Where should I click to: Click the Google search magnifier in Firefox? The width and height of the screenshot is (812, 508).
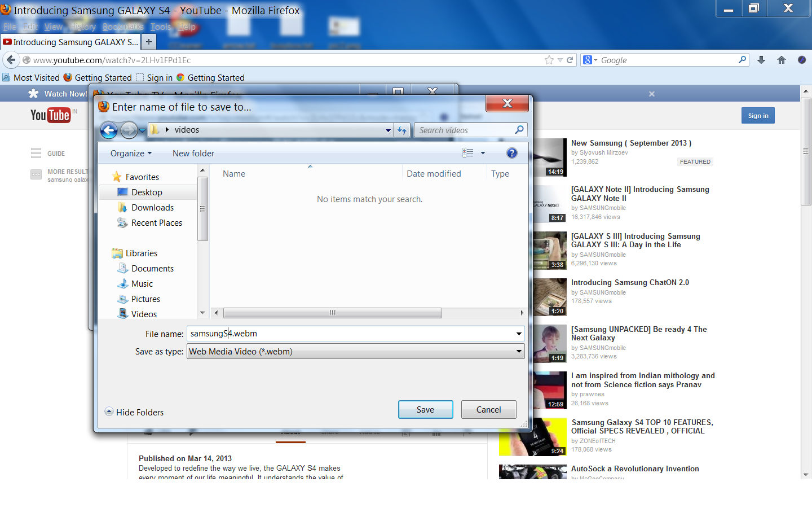pos(742,60)
